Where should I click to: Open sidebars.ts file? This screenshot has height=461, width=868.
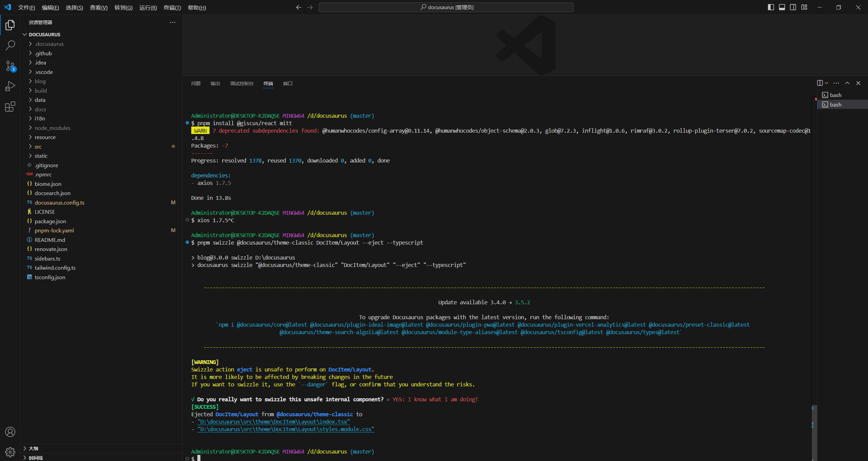[101, 258]
